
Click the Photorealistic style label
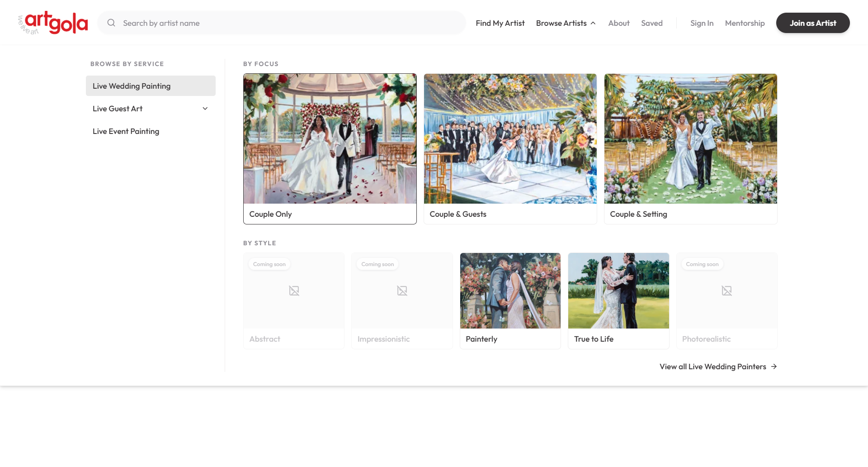(x=706, y=339)
